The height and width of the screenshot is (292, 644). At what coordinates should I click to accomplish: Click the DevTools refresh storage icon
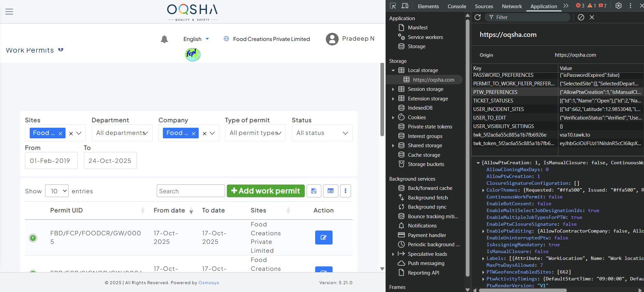click(478, 17)
